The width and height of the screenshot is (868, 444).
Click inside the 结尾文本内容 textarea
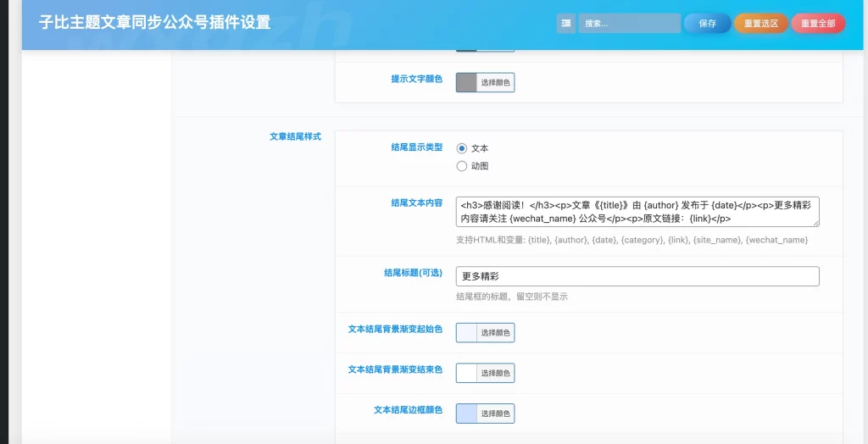click(x=637, y=212)
